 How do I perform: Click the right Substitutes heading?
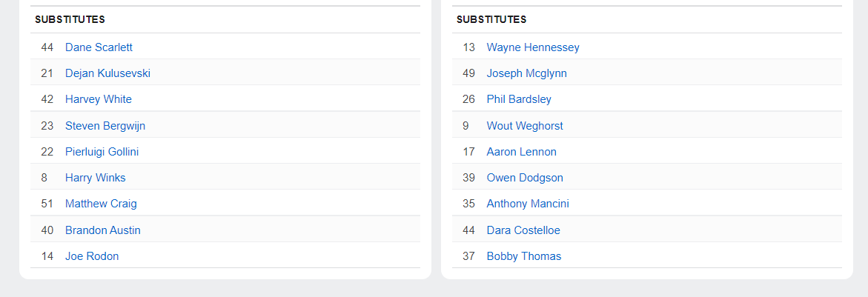491,20
